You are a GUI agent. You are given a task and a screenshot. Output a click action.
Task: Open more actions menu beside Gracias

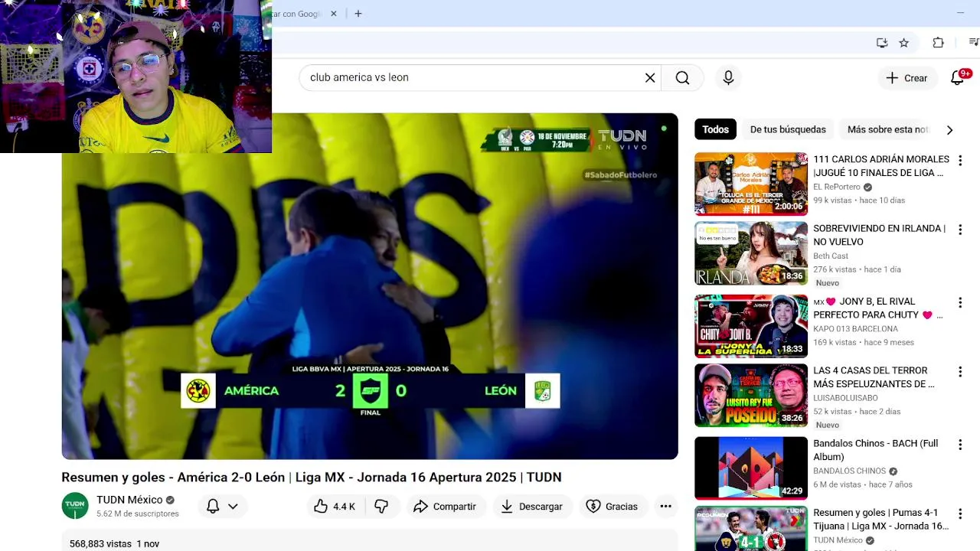coord(665,507)
